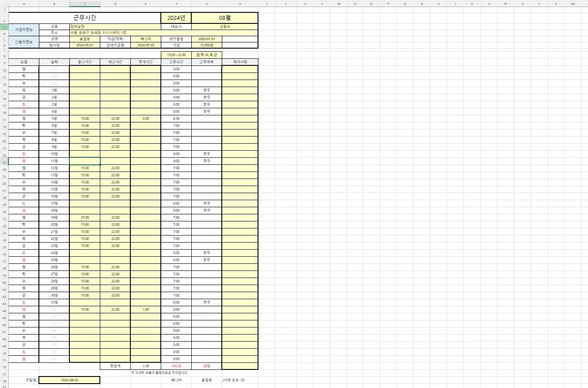Click the 상호 label cell
The width and height of the screenshot is (588, 388).
(54, 27)
